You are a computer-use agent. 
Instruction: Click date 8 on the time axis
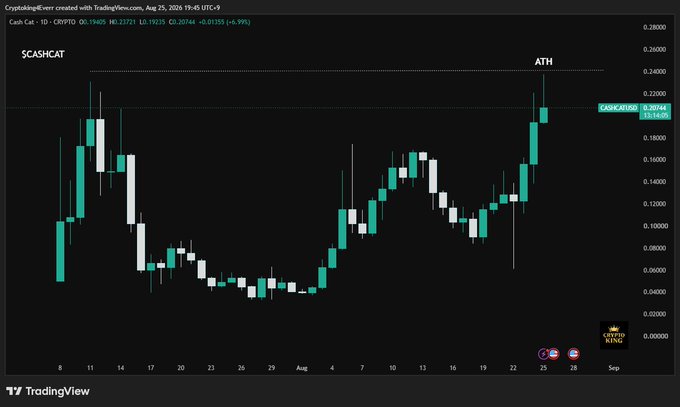pyautogui.click(x=60, y=368)
